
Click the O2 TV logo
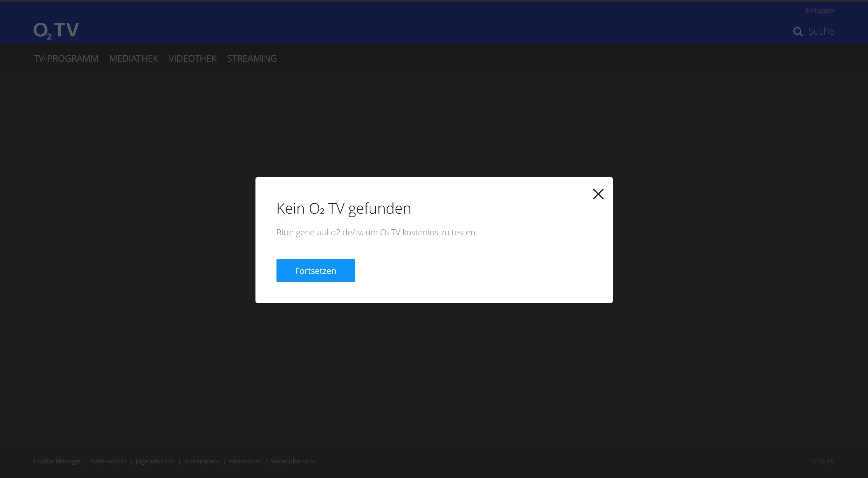(x=56, y=30)
